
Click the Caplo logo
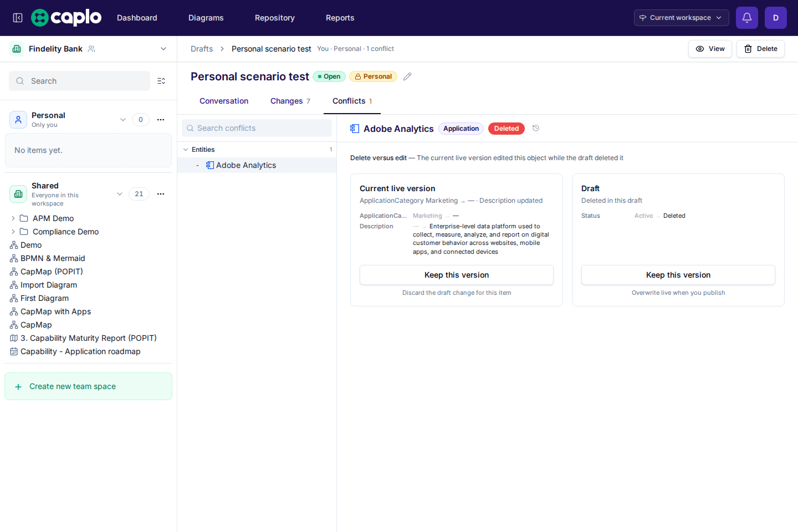66,18
